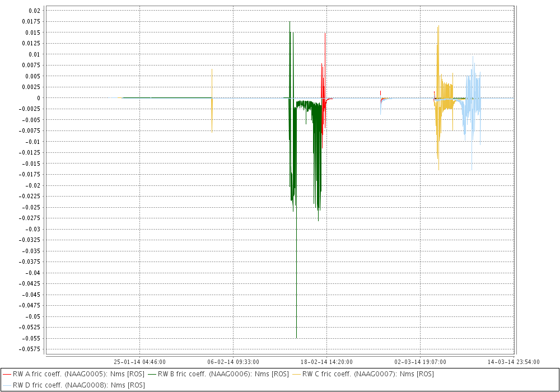Click x-axis label 06-02-14 09:33:00
The width and height of the screenshot is (560, 392).
click(x=233, y=362)
